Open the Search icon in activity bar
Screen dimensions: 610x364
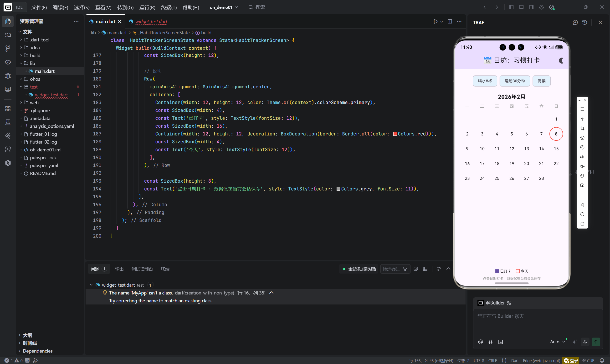tap(8, 35)
